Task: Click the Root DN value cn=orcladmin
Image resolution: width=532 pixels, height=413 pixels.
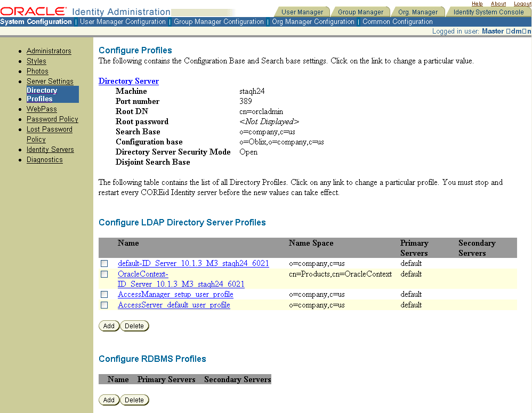Action: coord(261,111)
